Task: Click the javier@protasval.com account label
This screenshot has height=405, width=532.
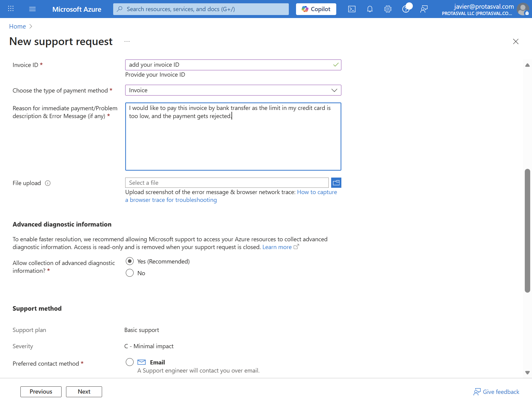Action: [484, 6]
